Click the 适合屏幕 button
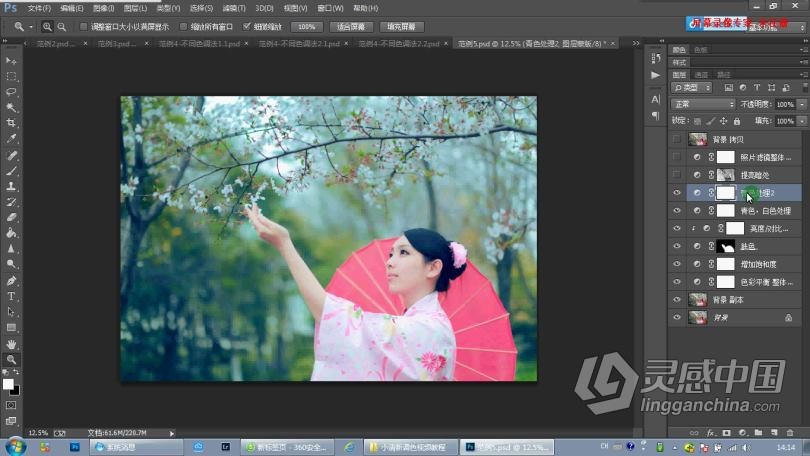The width and height of the screenshot is (810, 456). tap(351, 27)
